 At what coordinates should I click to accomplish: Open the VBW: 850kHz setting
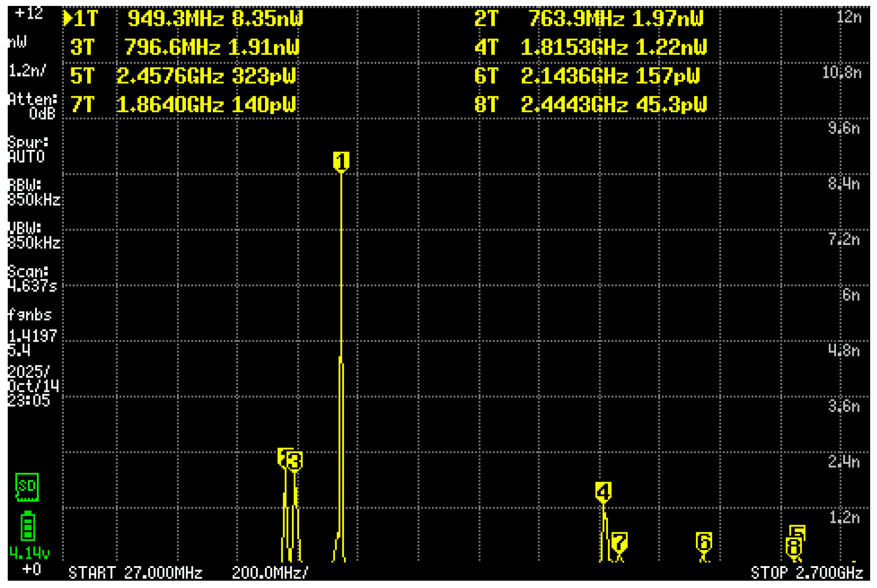pos(34,235)
